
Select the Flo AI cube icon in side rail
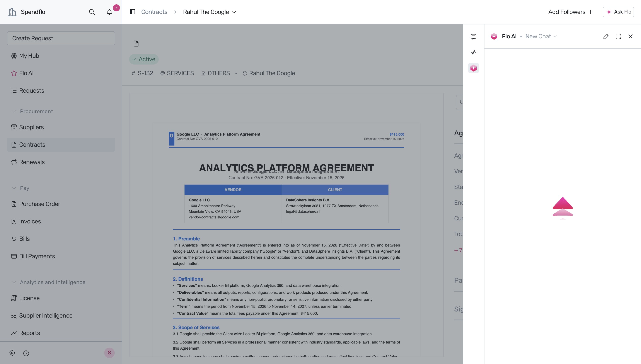474,68
